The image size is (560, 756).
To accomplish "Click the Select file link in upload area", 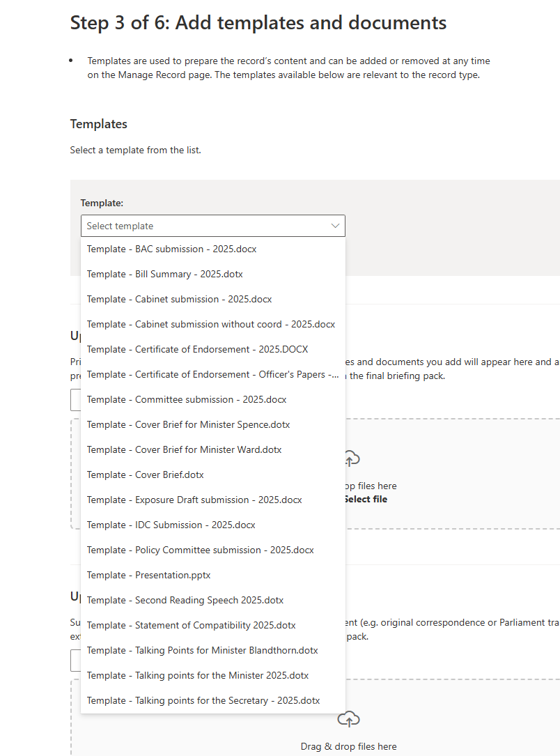I will click(365, 499).
